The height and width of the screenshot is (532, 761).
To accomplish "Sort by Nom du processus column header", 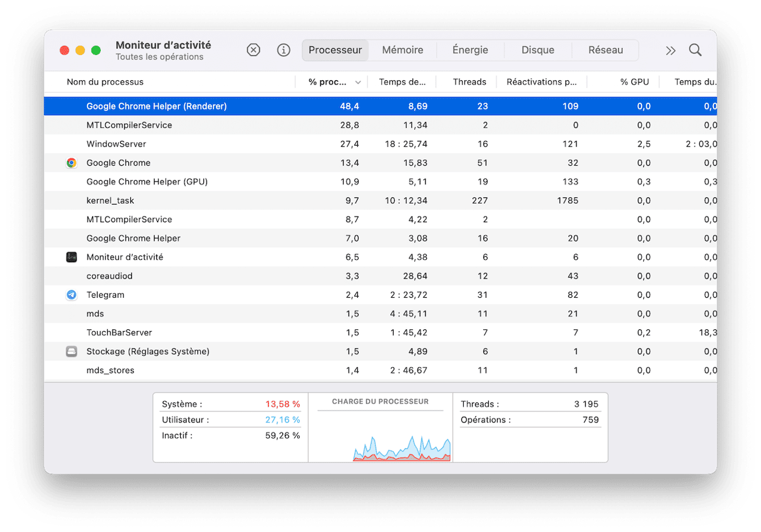I will click(x=105, y=82).
